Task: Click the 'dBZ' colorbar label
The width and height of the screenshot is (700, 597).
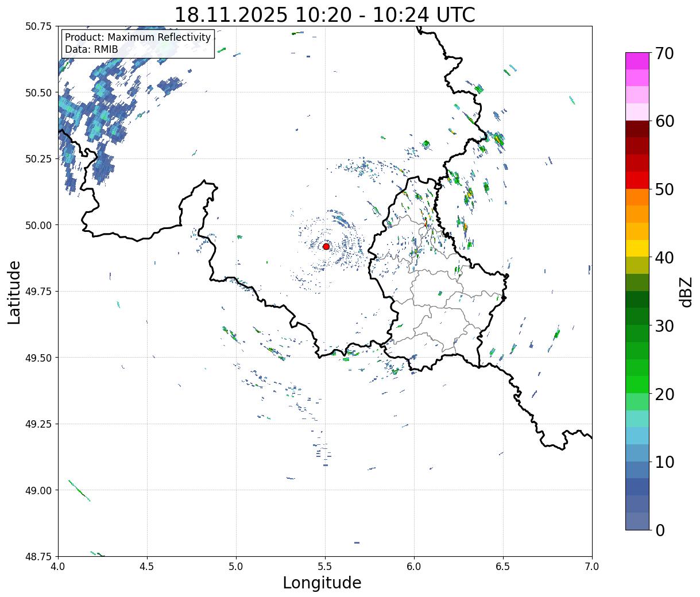Action: click(686, 291)
